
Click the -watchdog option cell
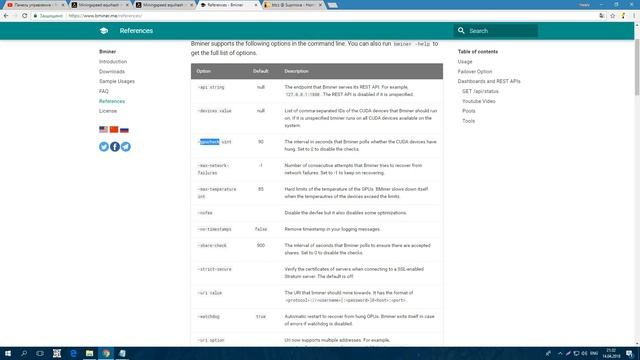pyautogui.click(x=208, y=317)
